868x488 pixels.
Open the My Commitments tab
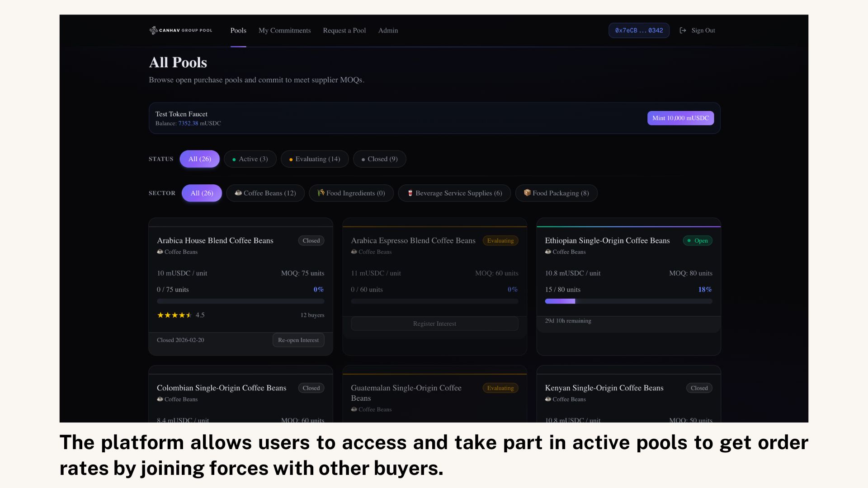pyautogui.click(x=284, y=30)
